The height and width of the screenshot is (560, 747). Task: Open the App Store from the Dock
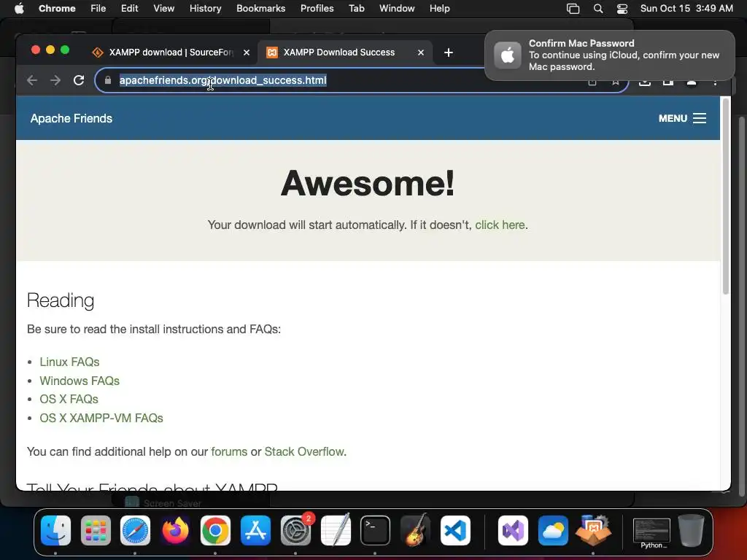pyautogui.click(x=255, y=531)
